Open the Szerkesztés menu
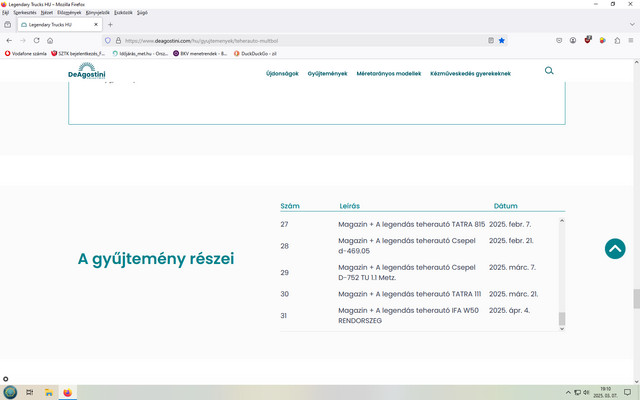 (x=24, y=13)
